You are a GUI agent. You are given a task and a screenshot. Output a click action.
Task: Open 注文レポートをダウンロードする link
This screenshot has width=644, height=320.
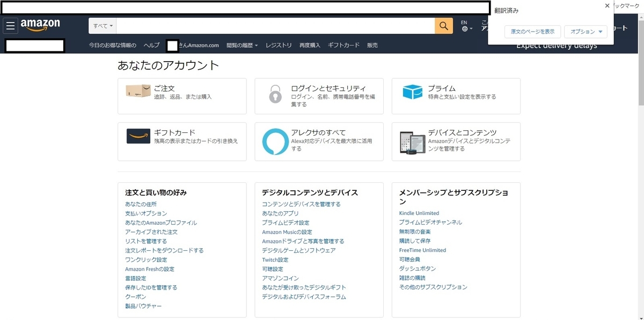[164, 250]
